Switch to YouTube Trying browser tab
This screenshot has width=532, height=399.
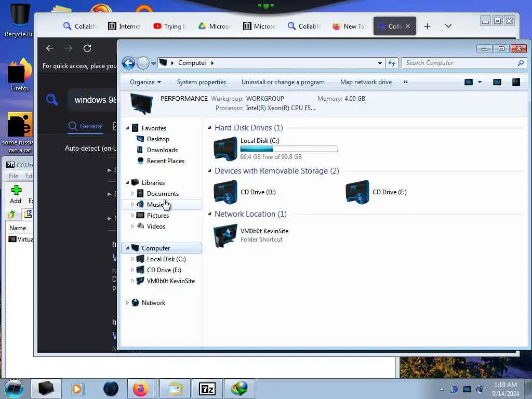tap(170, 26)
